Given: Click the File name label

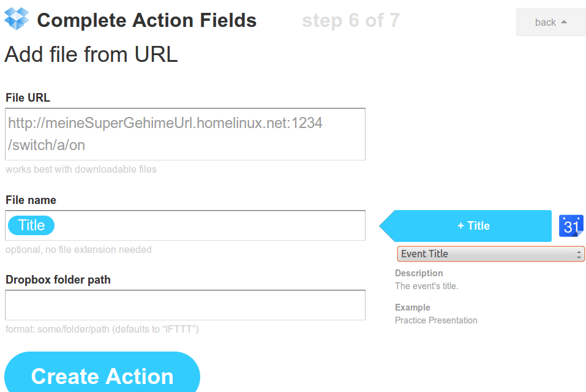Looking at the screenshot, I should coord(31,200).
